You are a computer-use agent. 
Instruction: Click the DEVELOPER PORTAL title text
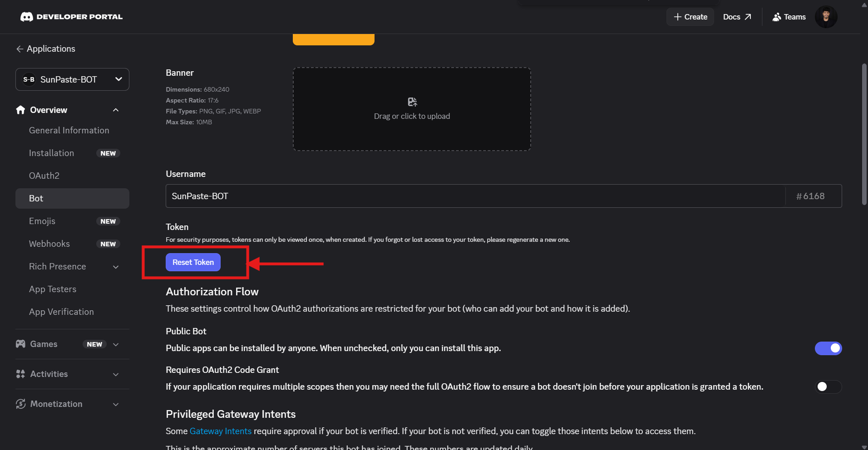click(79, 17)
